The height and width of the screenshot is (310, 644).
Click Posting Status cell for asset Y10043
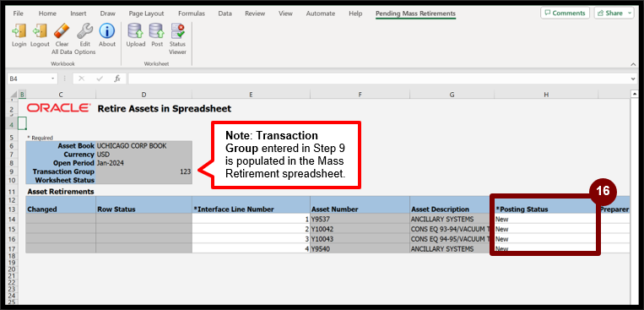pyautogui.click(x=546, y=239)
